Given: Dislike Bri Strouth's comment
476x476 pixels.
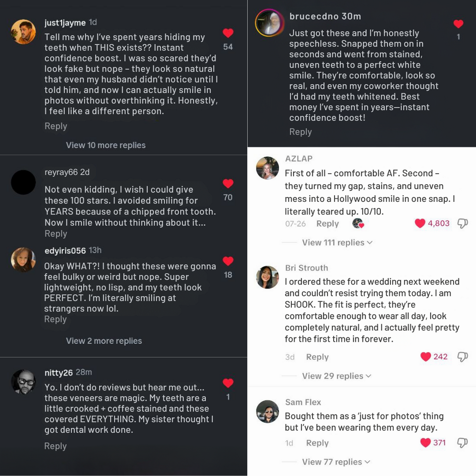Looking at the screenshot, I should coord(462,357).
